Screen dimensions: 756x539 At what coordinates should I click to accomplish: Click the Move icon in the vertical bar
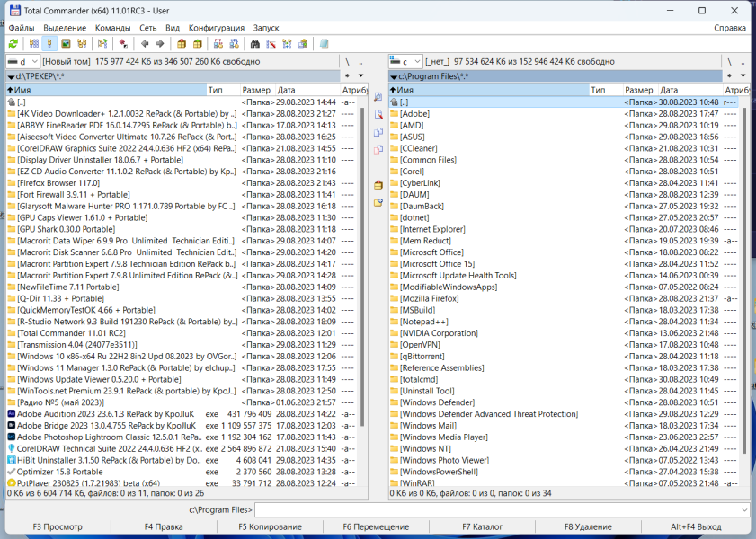pyautogui.click(x=378, y=149)
